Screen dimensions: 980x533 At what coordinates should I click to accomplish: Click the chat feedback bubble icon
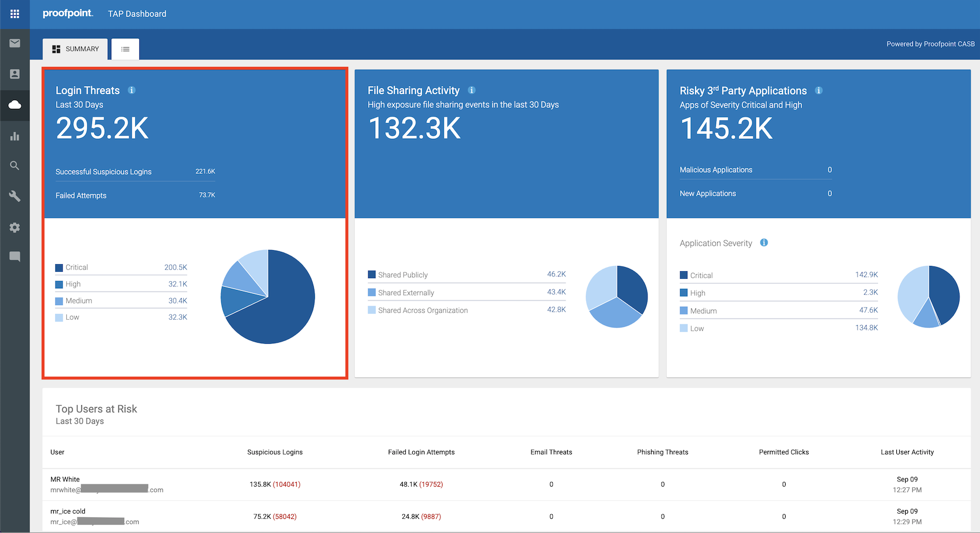pyautogui.click(x=15, y=256)
